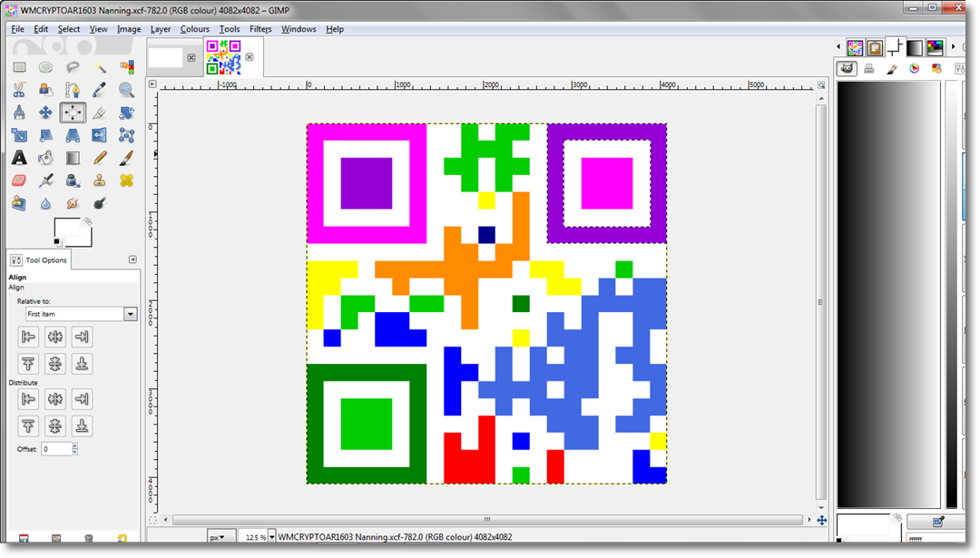Select the Text tool
The image size is (980, 558).
[19, 158]
